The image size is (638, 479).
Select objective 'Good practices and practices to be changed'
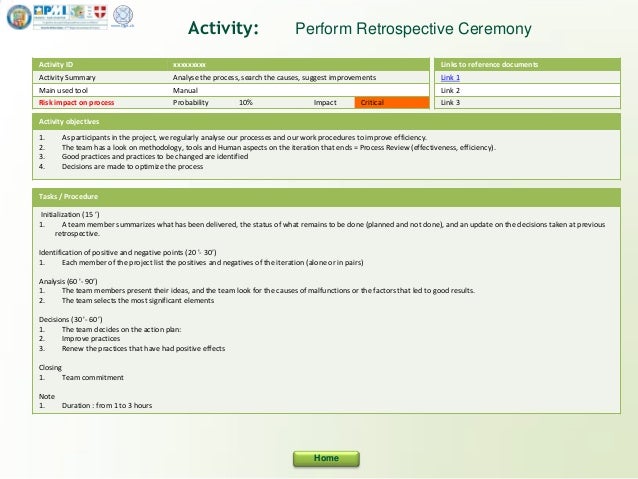[155, 157]
